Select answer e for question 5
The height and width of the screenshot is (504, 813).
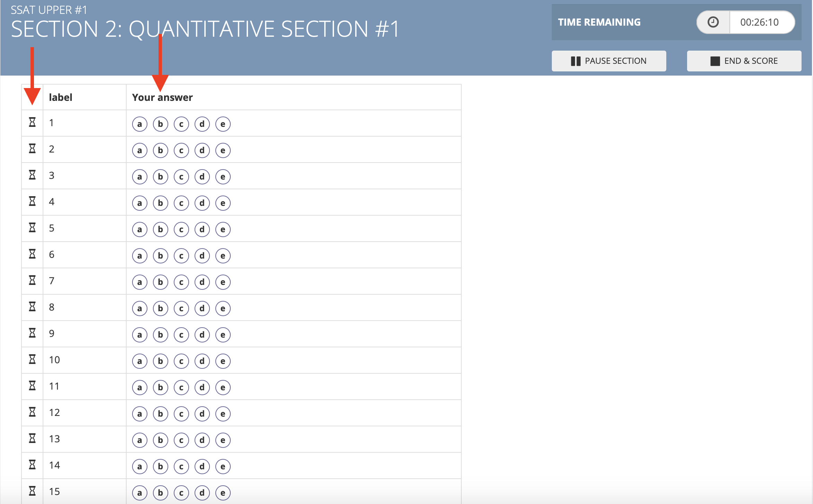[x=223, y=229]
